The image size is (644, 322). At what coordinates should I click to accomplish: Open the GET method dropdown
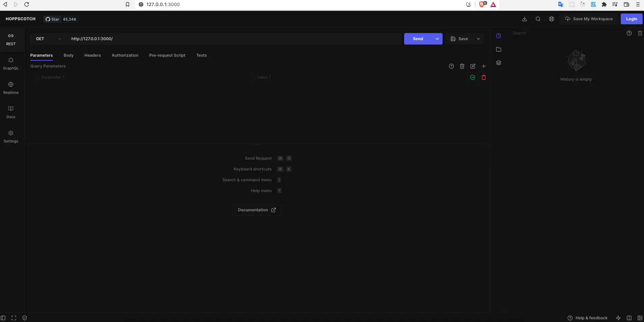pyautogui.click(x=48, y=39)
